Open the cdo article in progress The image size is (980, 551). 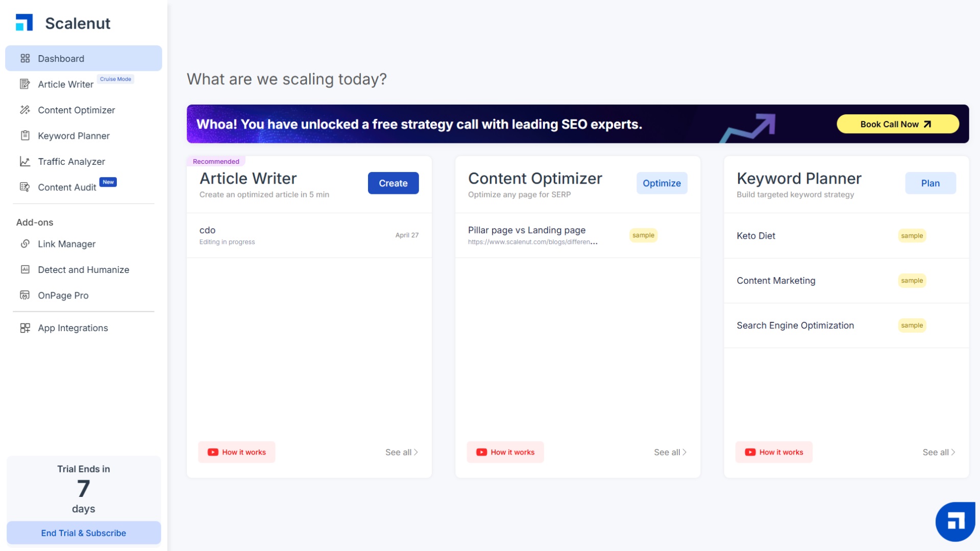coord(309,235)
